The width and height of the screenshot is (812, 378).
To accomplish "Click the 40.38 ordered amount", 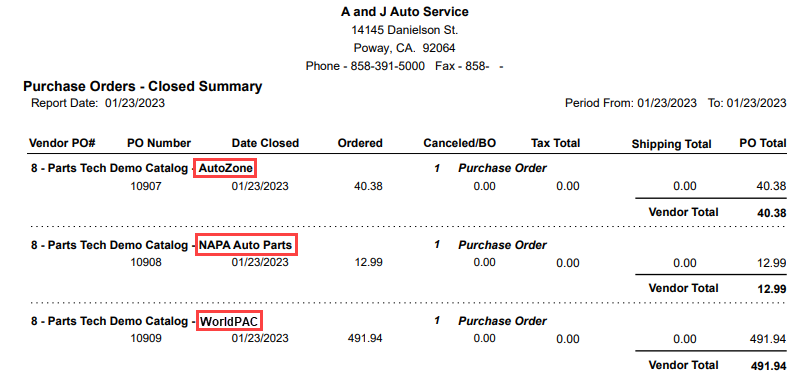I will (368, 186).
